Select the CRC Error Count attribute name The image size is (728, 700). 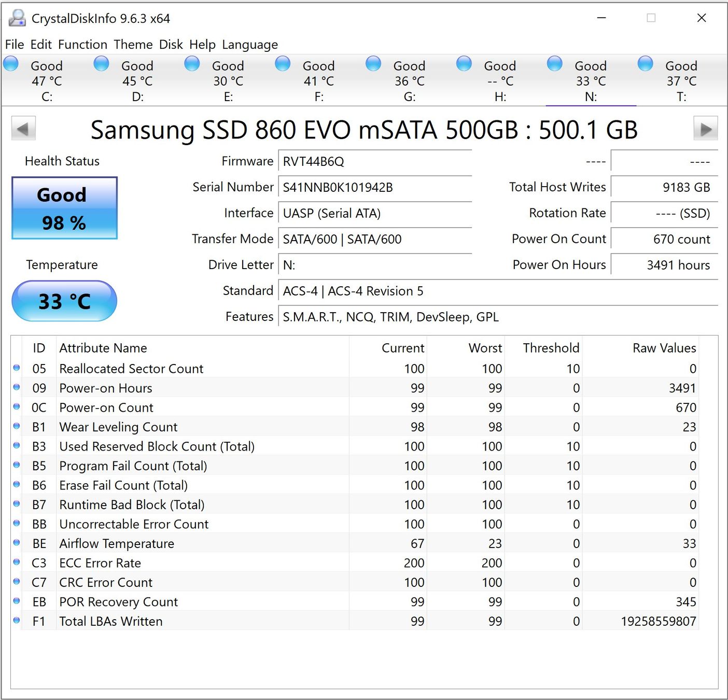click(106, 582)
